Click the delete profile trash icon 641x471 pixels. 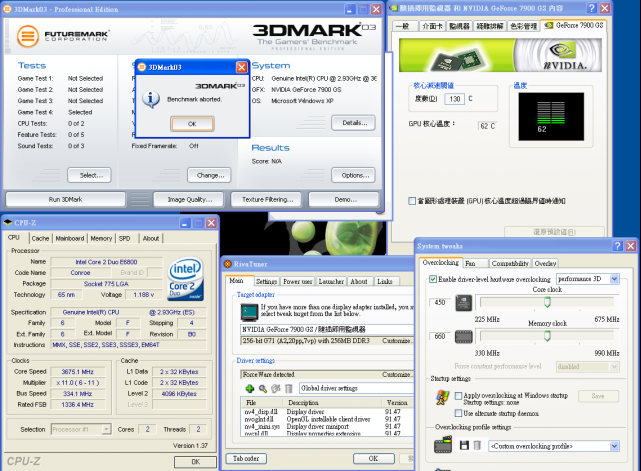tap(477, 445)
